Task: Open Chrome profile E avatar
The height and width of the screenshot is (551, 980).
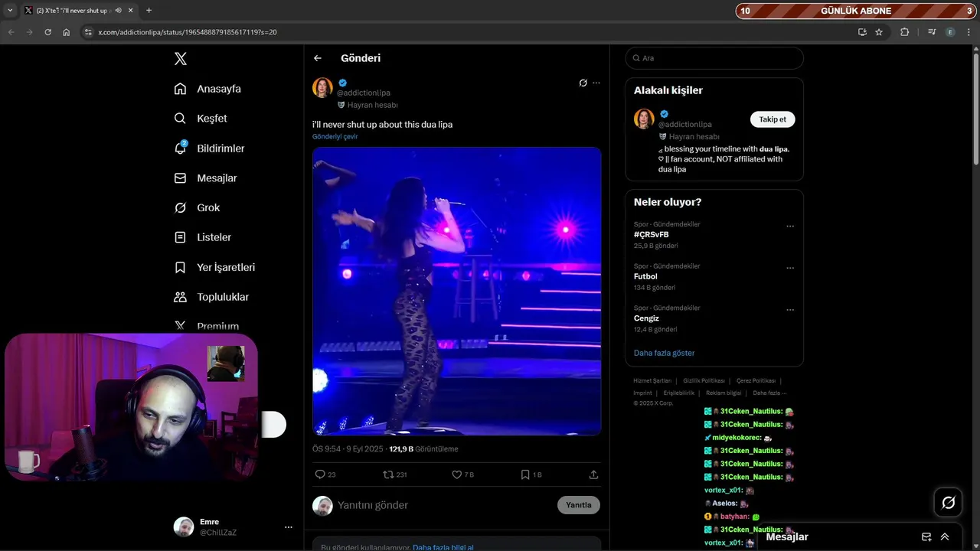Action: pos(950,32)
